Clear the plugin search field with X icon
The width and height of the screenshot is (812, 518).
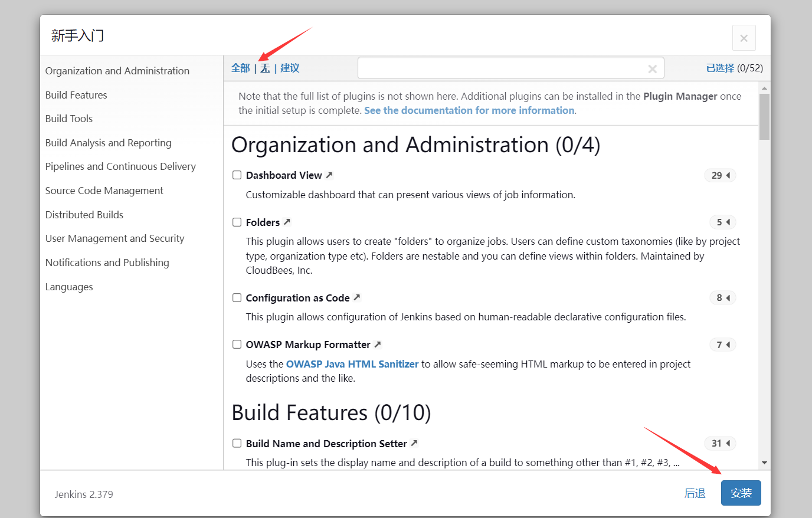[x=652, y=69]
